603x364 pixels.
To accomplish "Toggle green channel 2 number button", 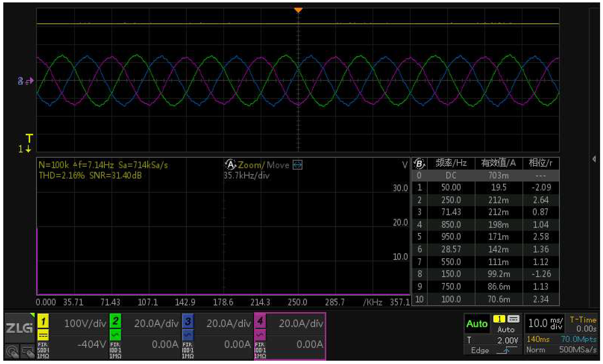I will 115,321.
